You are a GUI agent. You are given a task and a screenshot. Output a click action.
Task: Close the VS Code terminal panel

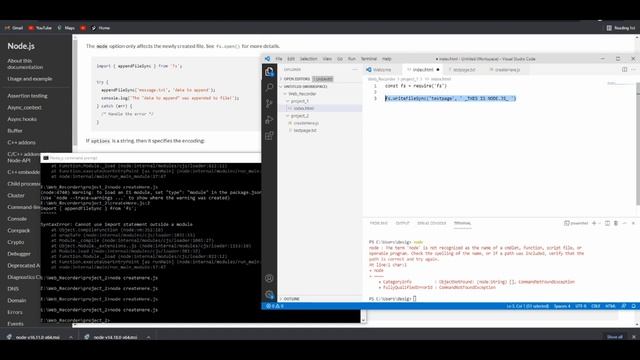[633, 223]
